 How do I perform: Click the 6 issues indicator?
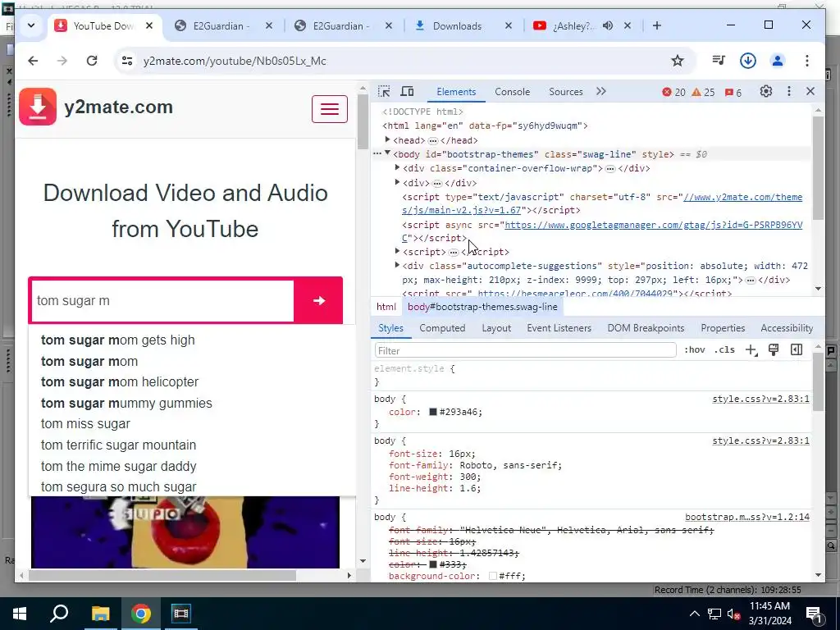(733, 92)
